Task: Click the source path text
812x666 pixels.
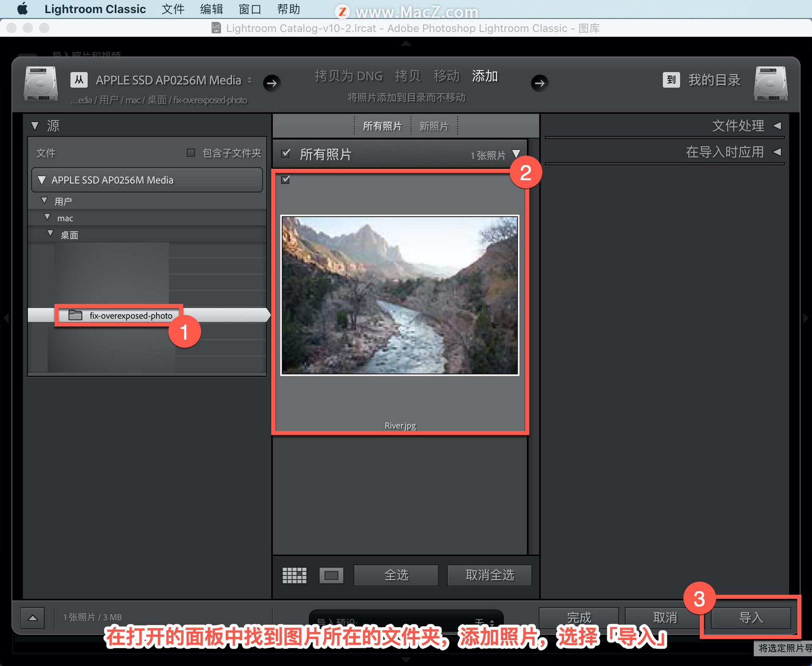Action: tap(159, 100)
